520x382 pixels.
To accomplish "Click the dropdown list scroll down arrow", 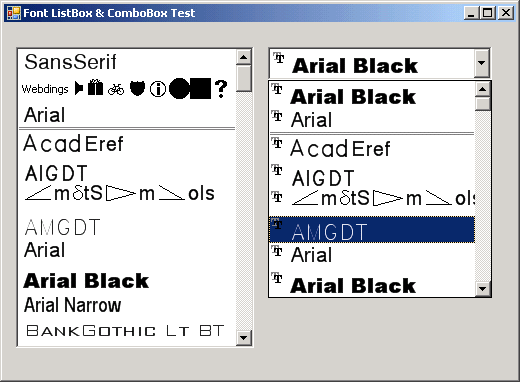I will [482, 289].
